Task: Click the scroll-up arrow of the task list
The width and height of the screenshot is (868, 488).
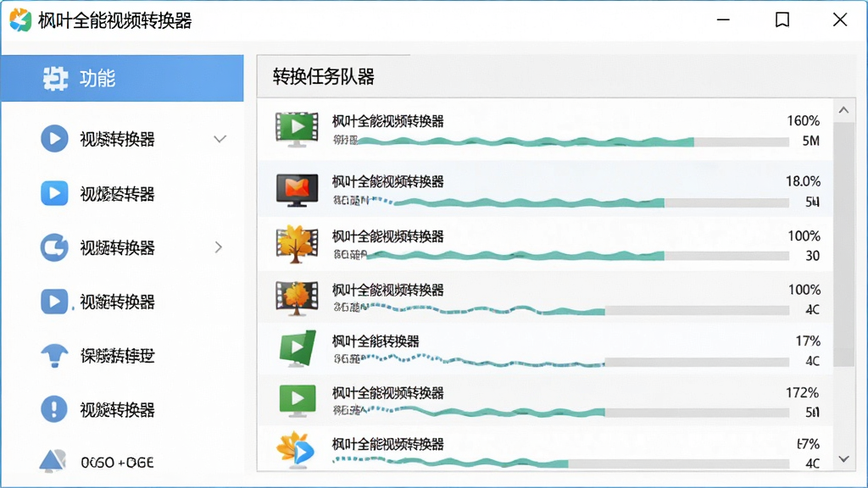Action: (843, 110)
